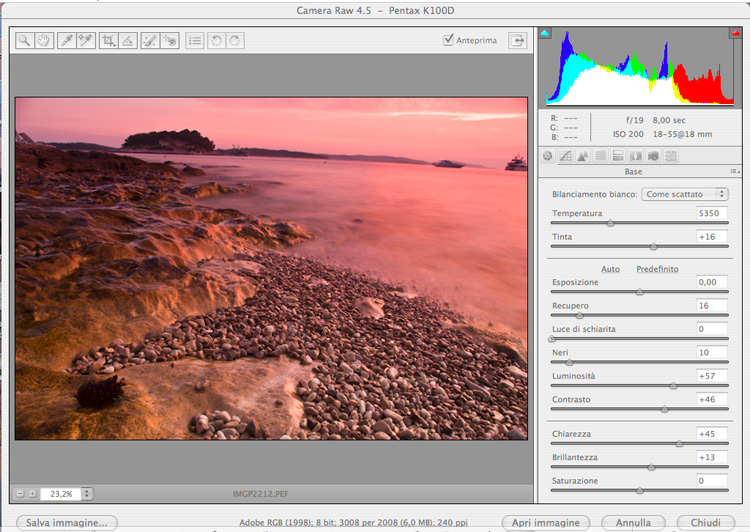
Task: Select the Zoom magnifier tool
Action: click(24, 41)
